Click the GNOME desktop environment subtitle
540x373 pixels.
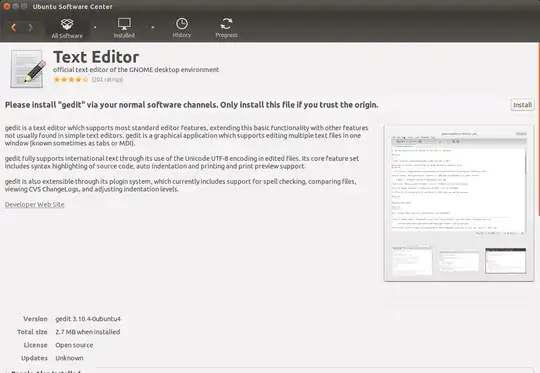click(x=136, y=70)
